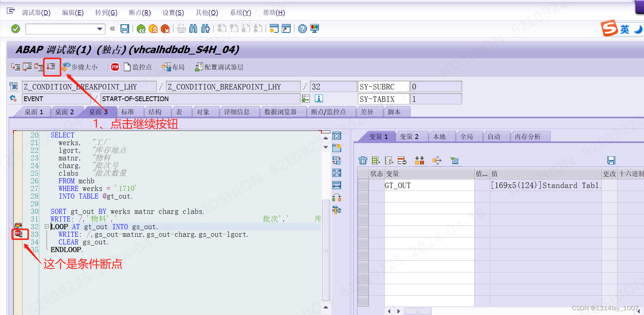644x315 pixels.
Task: Collapse the command field with double chevron
Action: [112, 28]
